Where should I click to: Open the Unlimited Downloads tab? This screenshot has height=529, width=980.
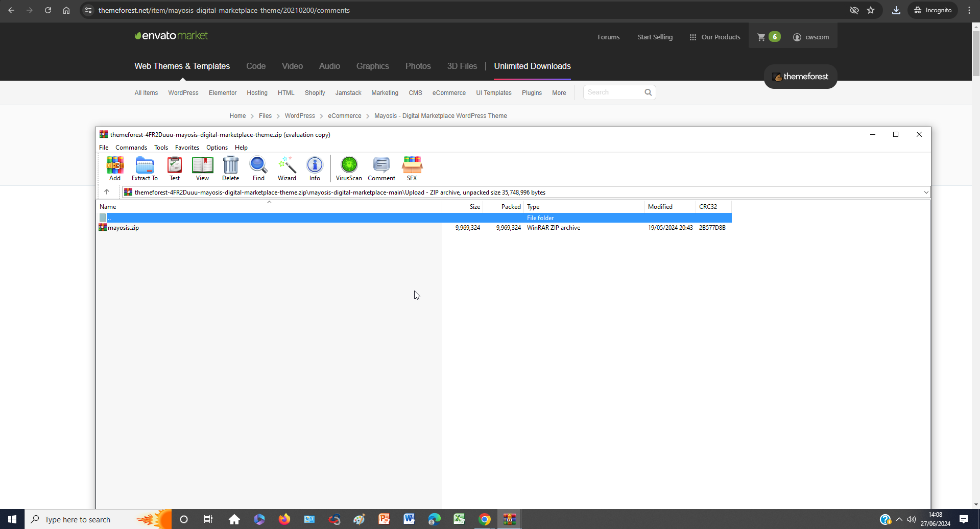point(532,66)
